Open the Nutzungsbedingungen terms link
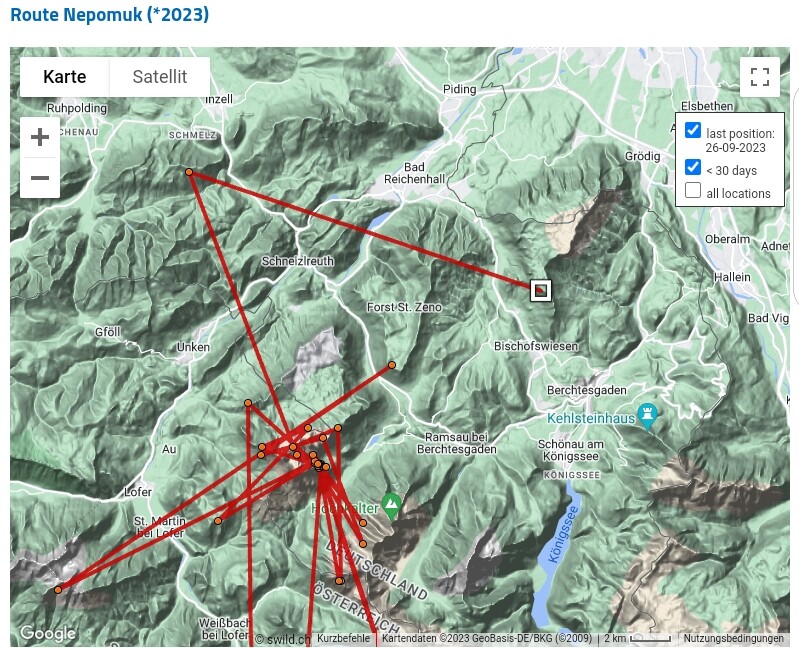 pos(733,638)
